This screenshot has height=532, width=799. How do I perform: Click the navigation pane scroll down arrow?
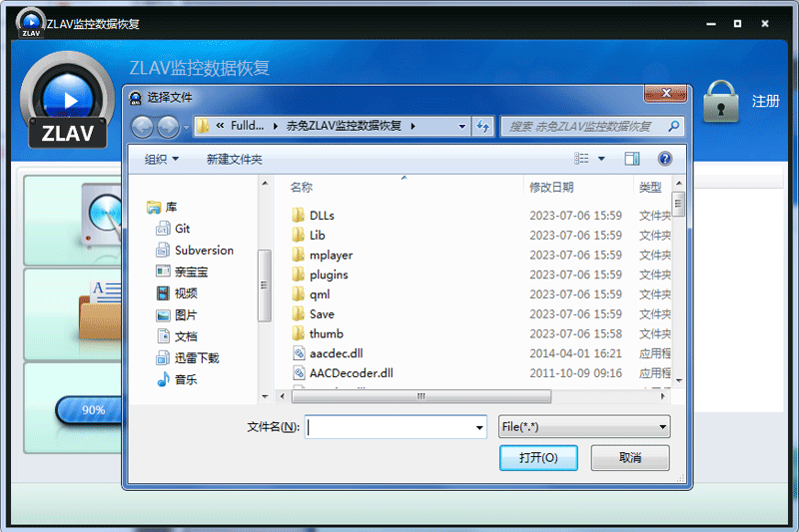click(x=265, y=396)
